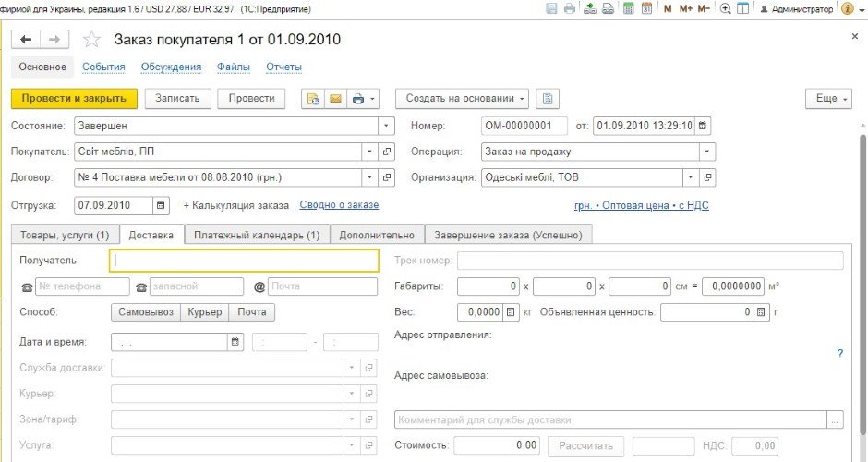
Task: Click the Рассчитать button
Action: 585,445
